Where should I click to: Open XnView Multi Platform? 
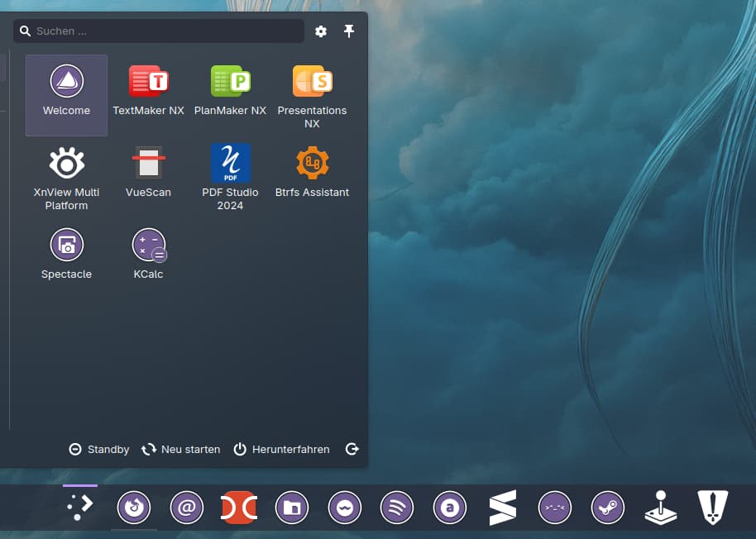click(x=66, y=176)
